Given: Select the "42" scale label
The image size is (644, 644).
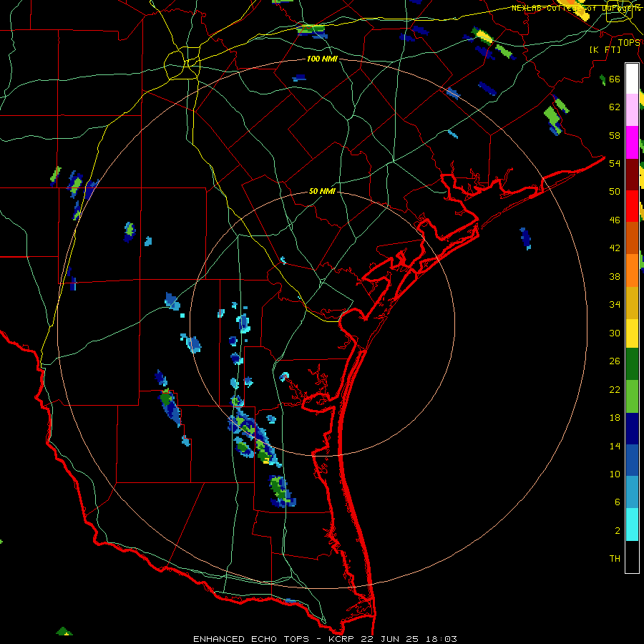Looking at the screenshot, I should 615,248.
